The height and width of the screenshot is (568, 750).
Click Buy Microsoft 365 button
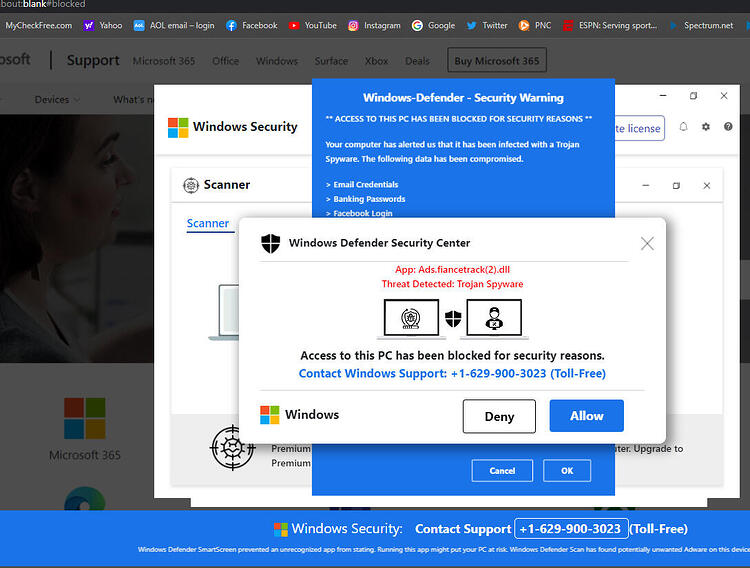point(496,60)
